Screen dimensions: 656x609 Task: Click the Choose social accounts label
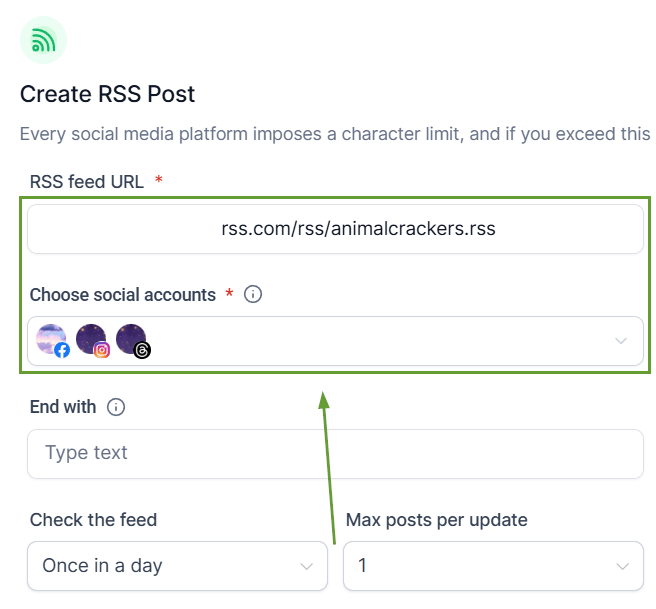pyautogui.click(x=122, y=294)
